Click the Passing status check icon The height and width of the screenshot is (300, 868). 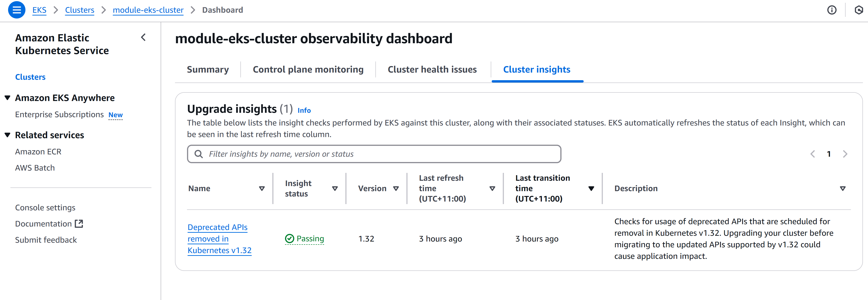click(x=289, y=239)
